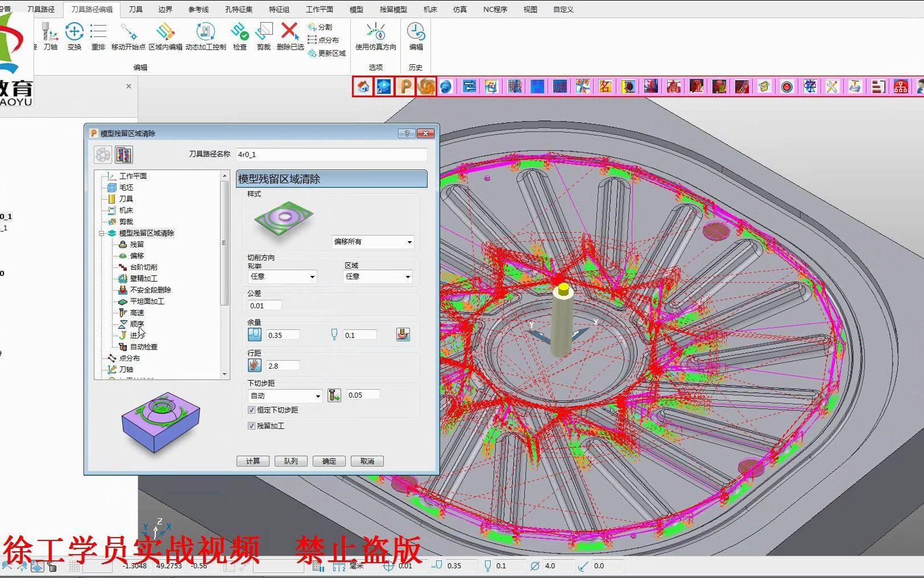924x578 pixels.
Task: Select 高速 in the strategy tree
Action: coord(137,312)
